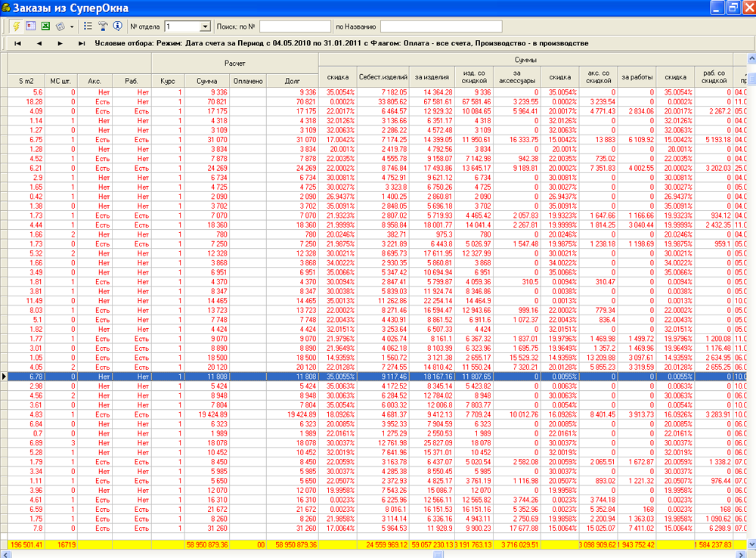The height and width of the screenshot is (558, 756).
Task: Export the table with the Excel icon
Action: [45, 26]
